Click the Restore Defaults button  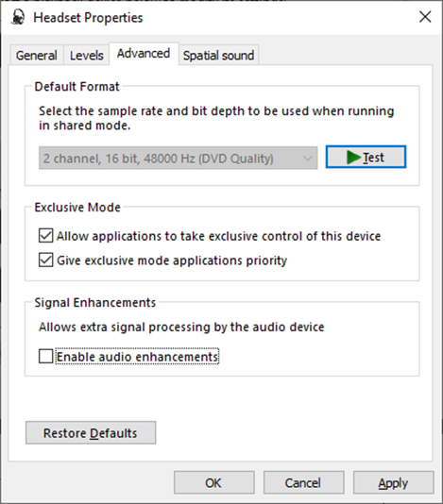point(91,432)
